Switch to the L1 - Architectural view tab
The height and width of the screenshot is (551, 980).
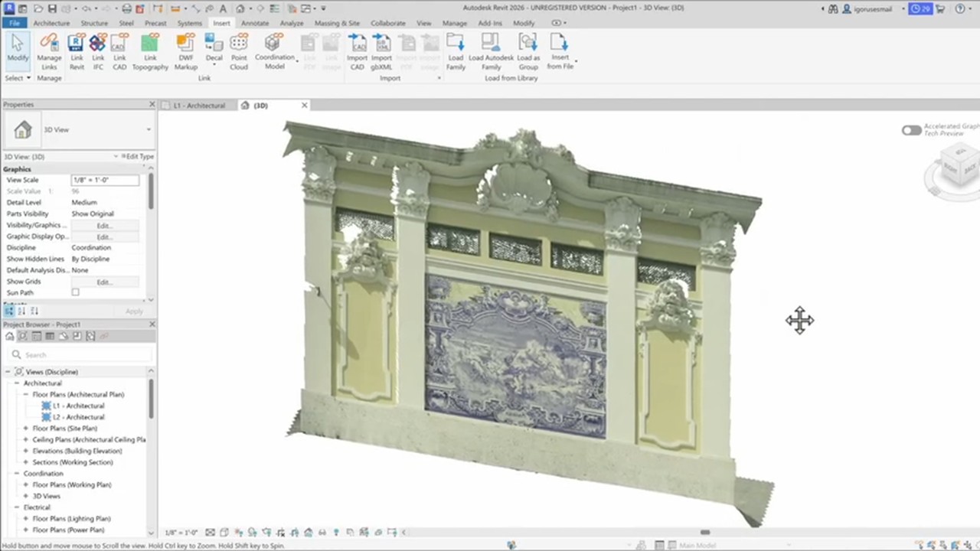pos(199,106)
